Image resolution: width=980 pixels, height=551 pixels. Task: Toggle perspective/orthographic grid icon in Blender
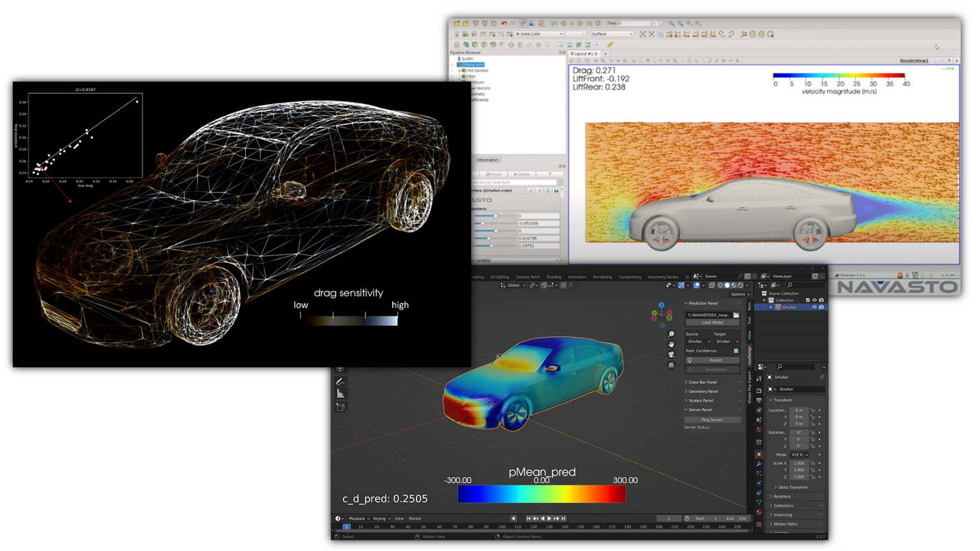click(x=671, y=365)
